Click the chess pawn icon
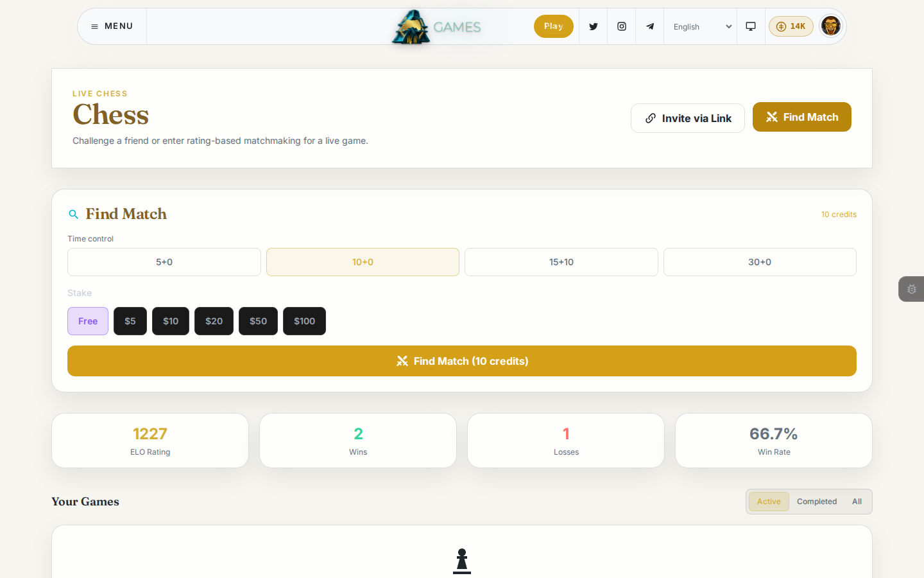This screenshot has height=578, width=924. click(x=462, y=561)
